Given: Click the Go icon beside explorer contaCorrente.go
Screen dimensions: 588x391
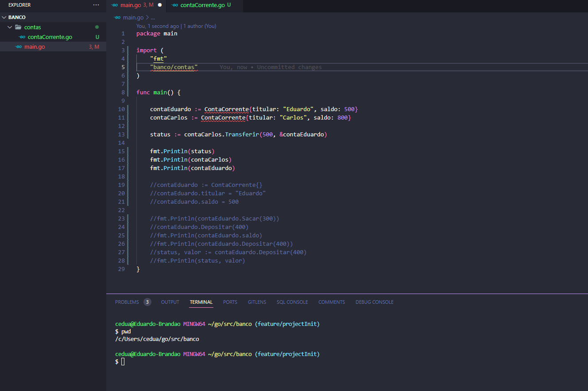Looking at the screenshot, I should [x=22, y=37].
